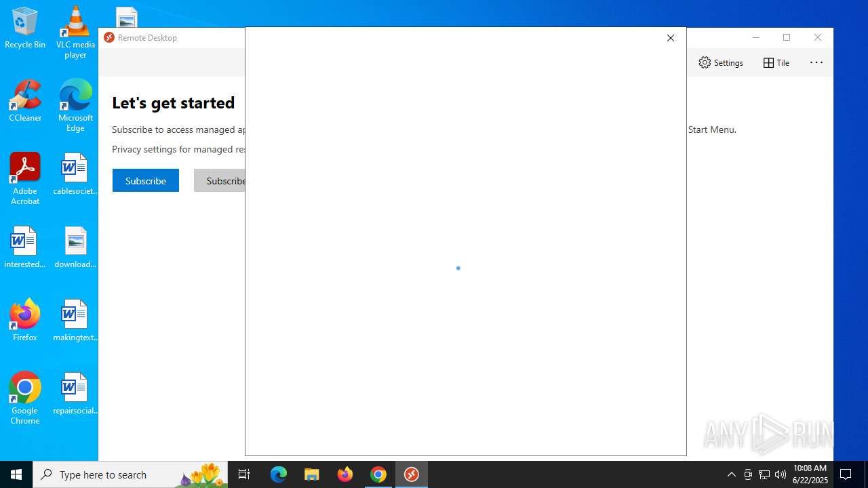Open makingtext Word document
The image size is (868, 488).
(x=75, y=321)
